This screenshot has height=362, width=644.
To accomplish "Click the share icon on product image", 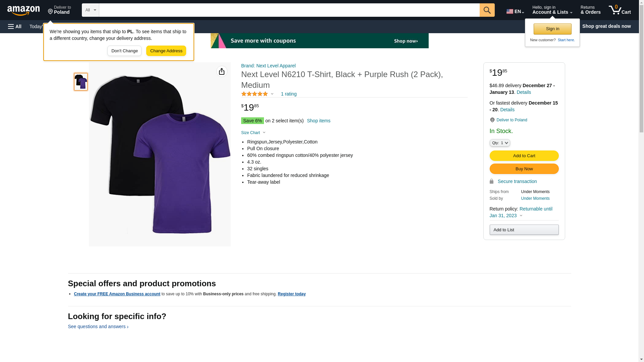I will point(222,71).
